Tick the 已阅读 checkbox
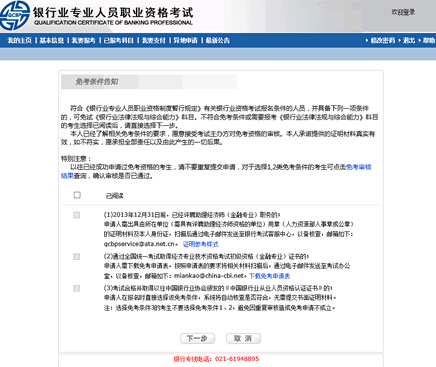This screenshot has height=367, width=436. click(x=77, y=195)
